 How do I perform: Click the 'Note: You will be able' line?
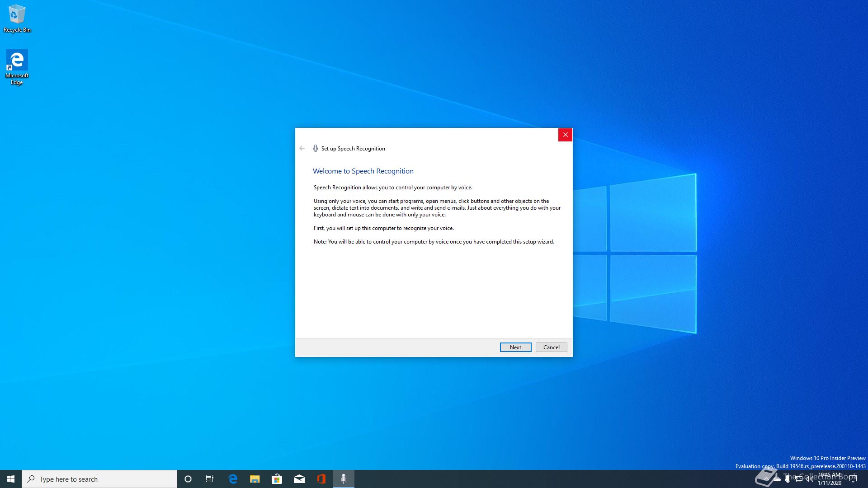point(434,242)
